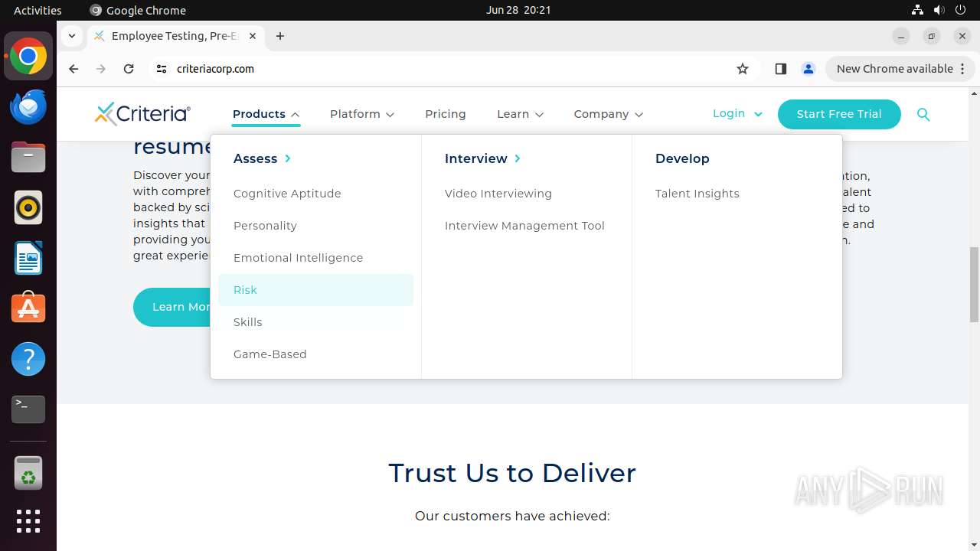Click New Chrome available button
This screenshot has height=551, width=980.
pyautogui.click(x=900, y=69)
